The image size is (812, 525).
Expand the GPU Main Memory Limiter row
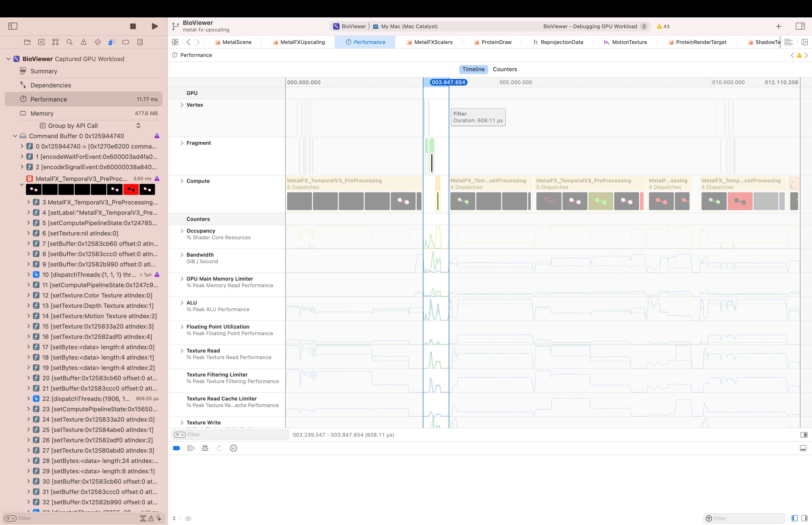[x=182, y=279]
